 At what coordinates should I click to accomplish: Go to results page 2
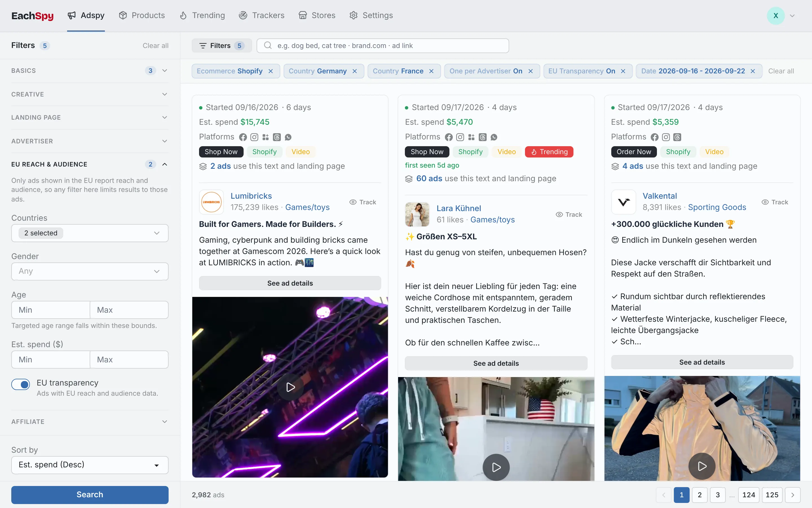pos(700,495)
